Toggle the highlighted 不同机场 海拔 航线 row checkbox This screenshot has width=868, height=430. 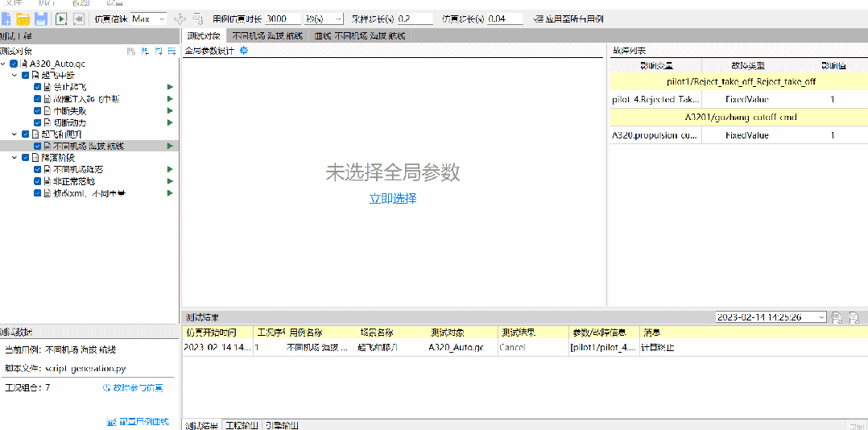click(37, 146)
